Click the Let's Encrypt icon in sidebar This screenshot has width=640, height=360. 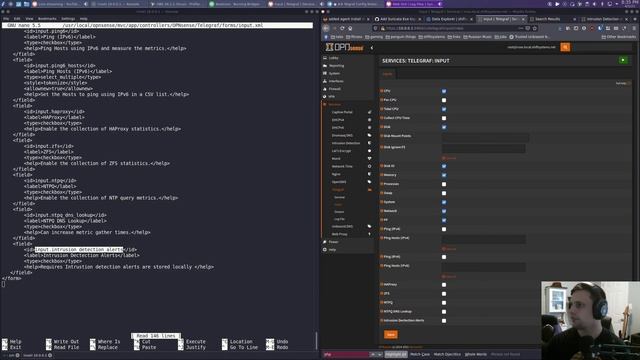pos(369,151)
